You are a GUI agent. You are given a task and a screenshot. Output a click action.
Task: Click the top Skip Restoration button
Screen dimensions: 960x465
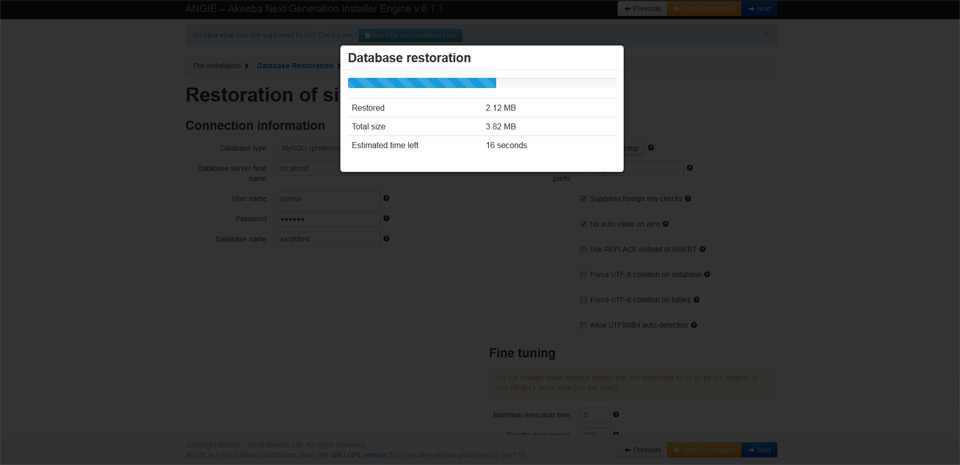[x=704, y=9]
